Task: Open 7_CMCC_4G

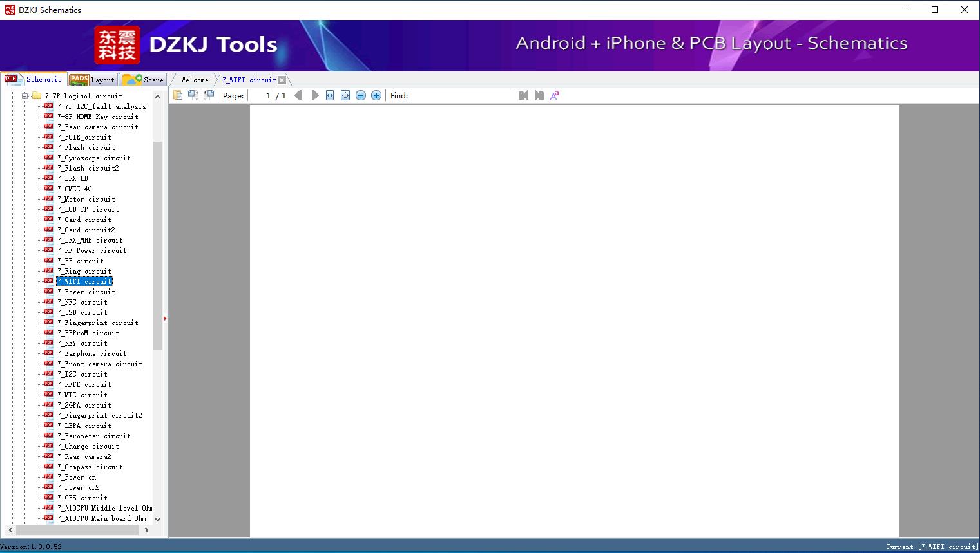Action: click(x=75, y=189)
